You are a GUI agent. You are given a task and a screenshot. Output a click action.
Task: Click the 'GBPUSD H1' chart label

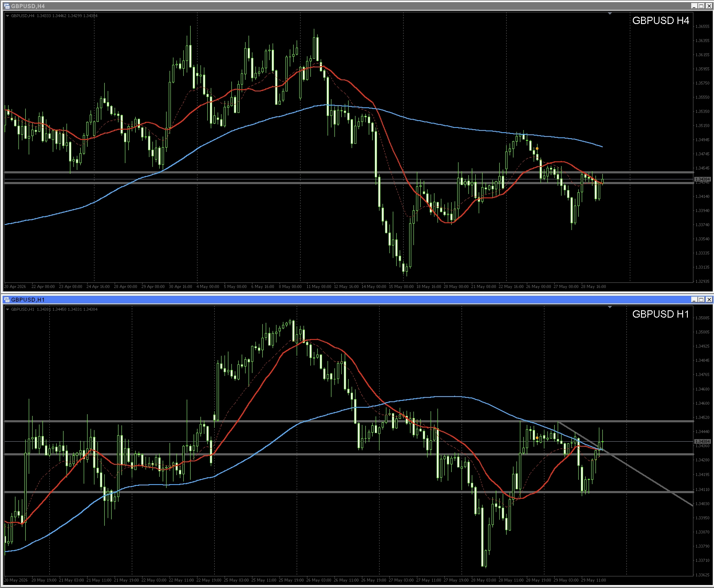point(660,314)
